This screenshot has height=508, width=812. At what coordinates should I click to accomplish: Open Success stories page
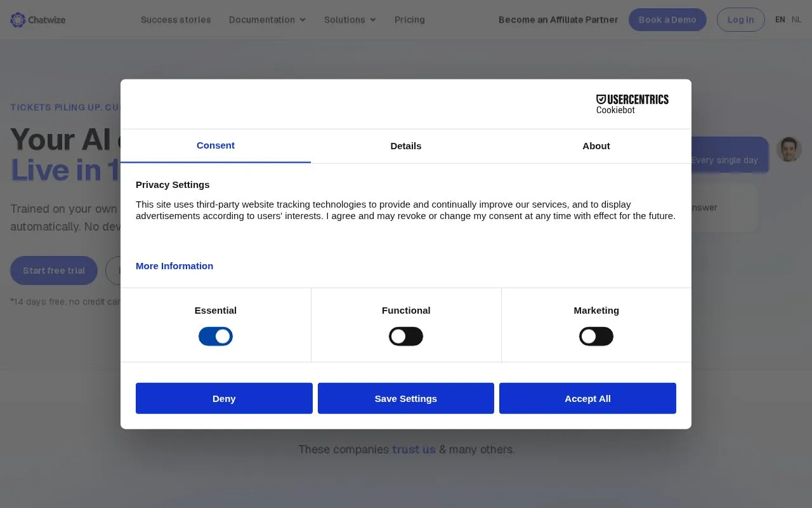[x=176, y=20]
